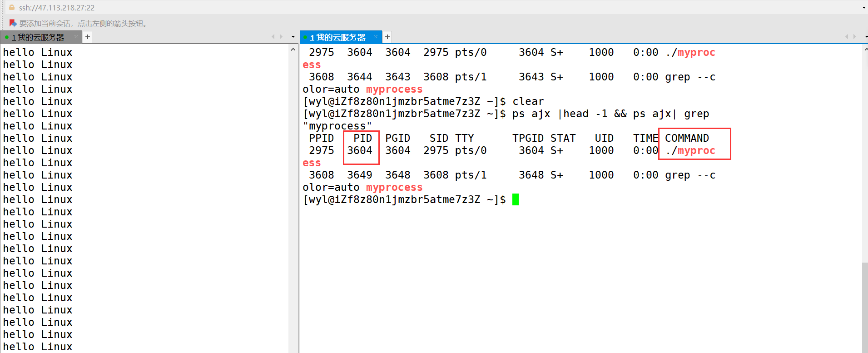Click the PPID column header
Screen dimensions: 868x353
322,138
